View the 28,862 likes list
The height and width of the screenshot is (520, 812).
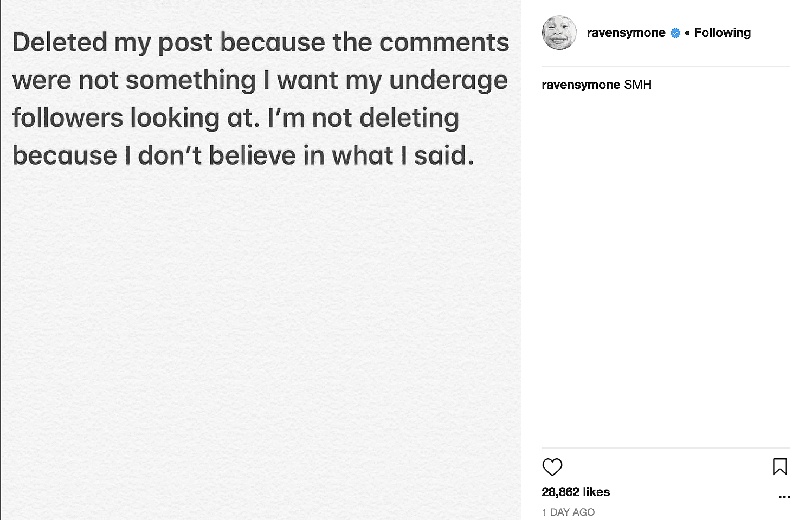(576, 492)
